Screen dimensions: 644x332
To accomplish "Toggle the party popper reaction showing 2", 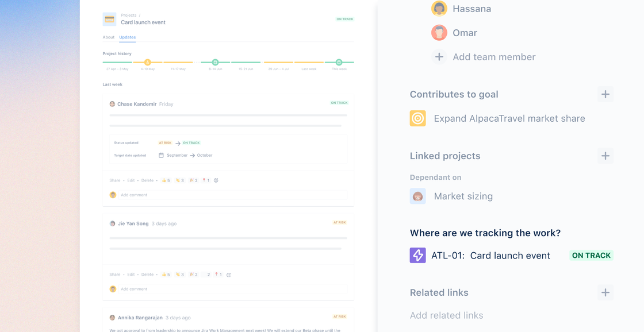I will pyautogui.click(x=194, y=180).
